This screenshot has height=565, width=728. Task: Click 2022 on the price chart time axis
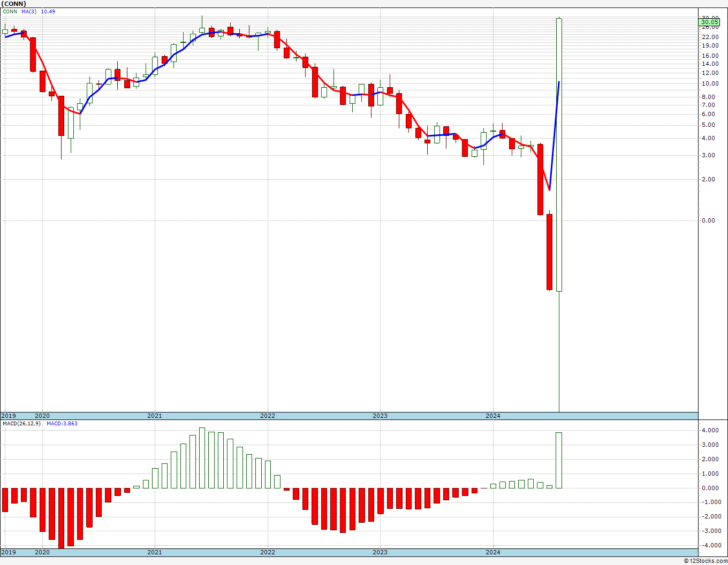click(268, 416)
